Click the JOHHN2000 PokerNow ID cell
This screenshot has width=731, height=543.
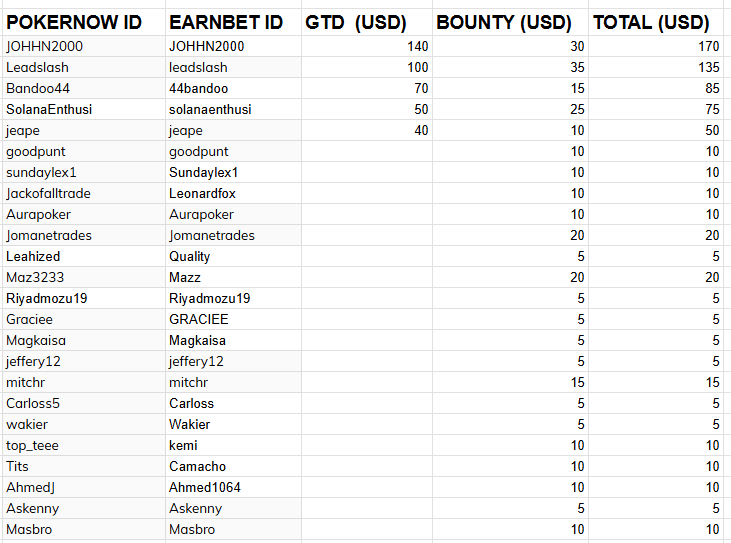[x=45, y=46]
